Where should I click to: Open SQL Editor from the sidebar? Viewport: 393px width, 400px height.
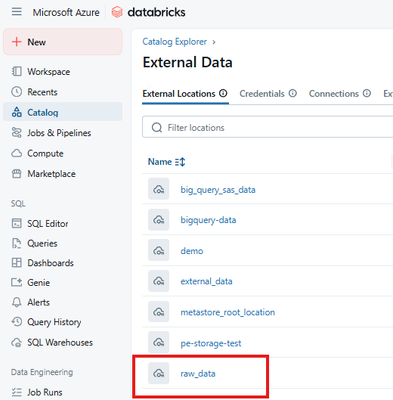63,223
